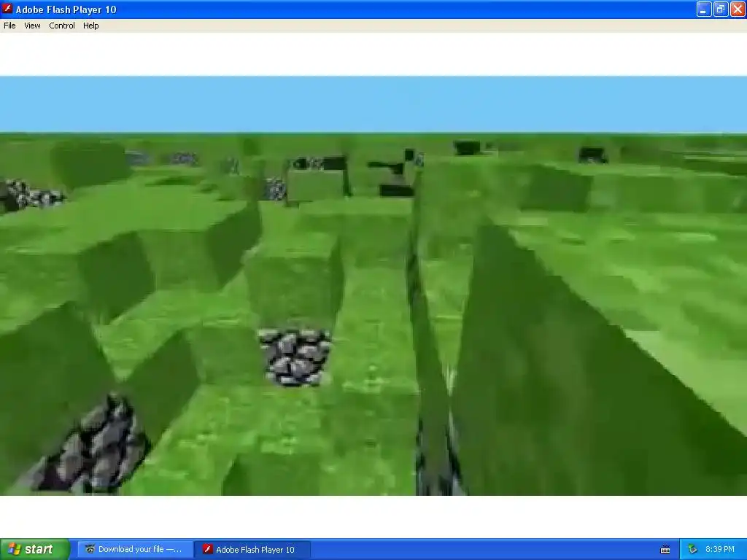Viewport: 747px width, 560px height.
Task: Open the Help menu
Action: click(x=91, y=26)
